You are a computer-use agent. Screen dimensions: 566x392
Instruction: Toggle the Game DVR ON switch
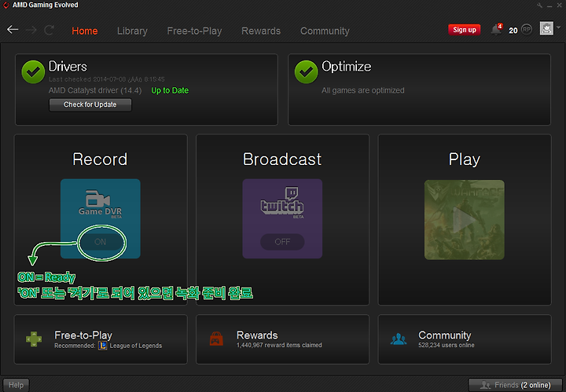tap(101, 242)
